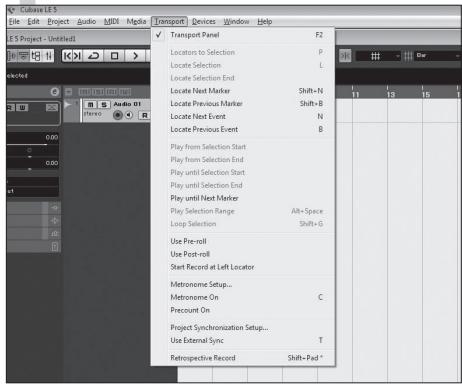Open the Devices menu
The image size is (462, 385).
pos(204,22)
